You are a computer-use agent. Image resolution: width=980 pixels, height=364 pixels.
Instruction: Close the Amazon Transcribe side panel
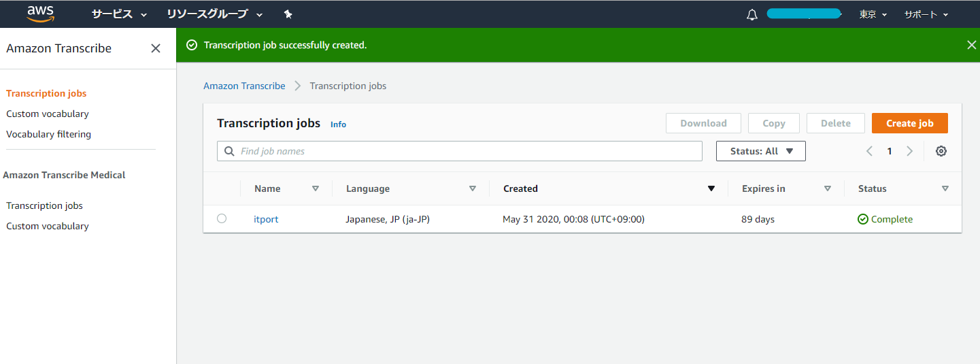(x=156, y=48)
